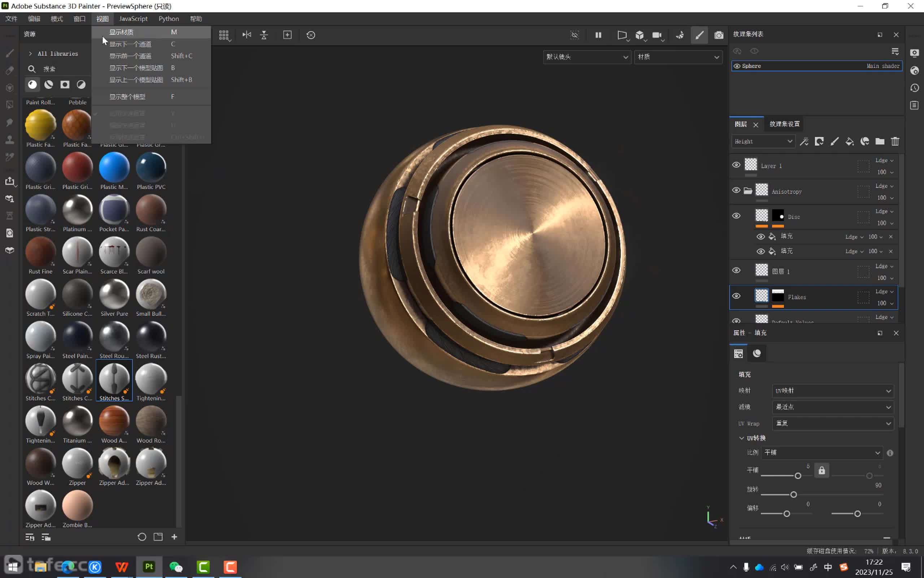Open the 默认镜头 camera dropdown

click(x=587, y=57)
